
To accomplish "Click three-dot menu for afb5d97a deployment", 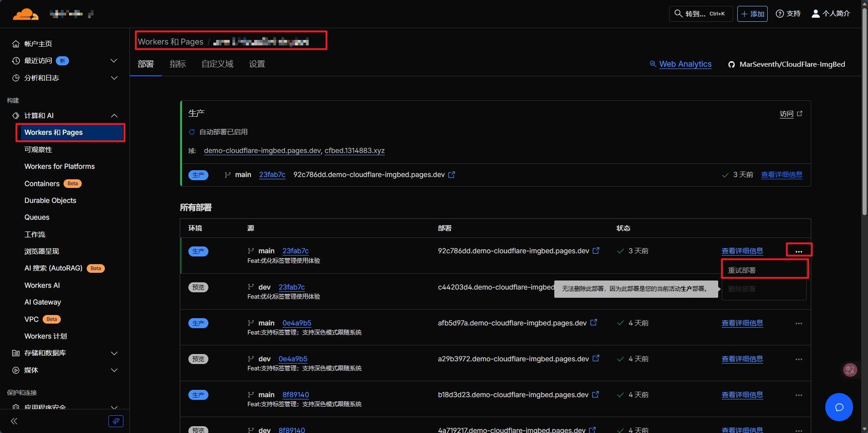I will [799, 324].
